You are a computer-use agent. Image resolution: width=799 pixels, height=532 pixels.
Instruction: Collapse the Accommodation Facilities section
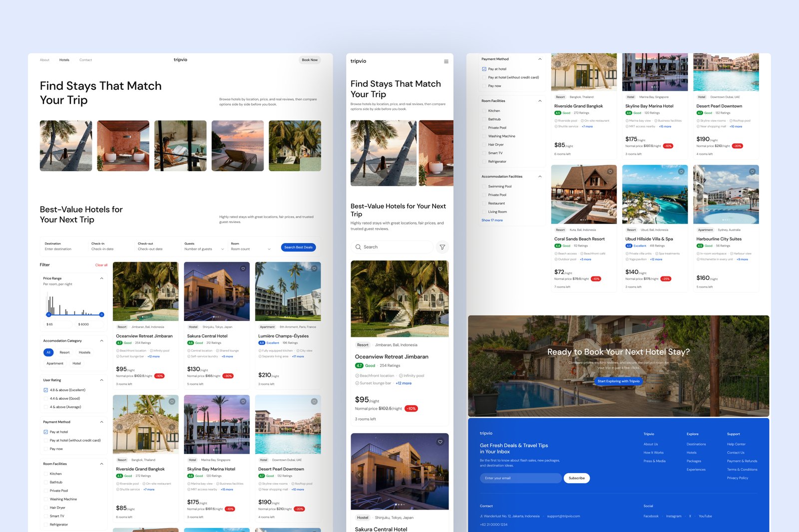[x=539, y=176]
